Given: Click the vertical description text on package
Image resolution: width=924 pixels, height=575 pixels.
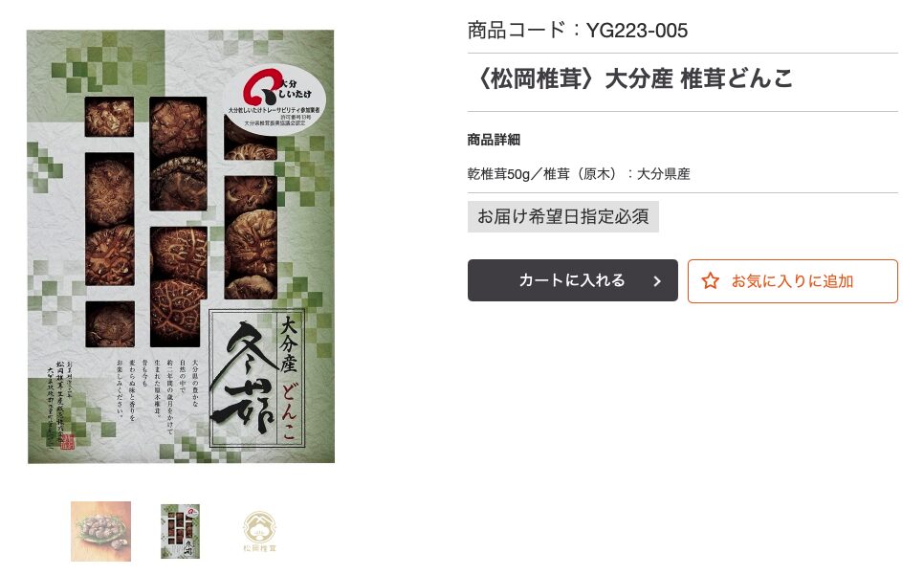Looking at the screenshot, I should (x=156, y=390).
